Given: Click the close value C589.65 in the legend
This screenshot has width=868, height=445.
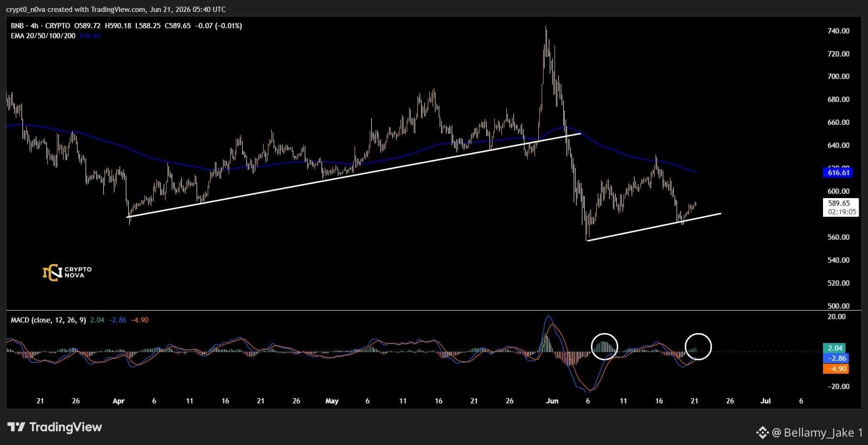Looking at the screenshot, I should tap(178, 26).
